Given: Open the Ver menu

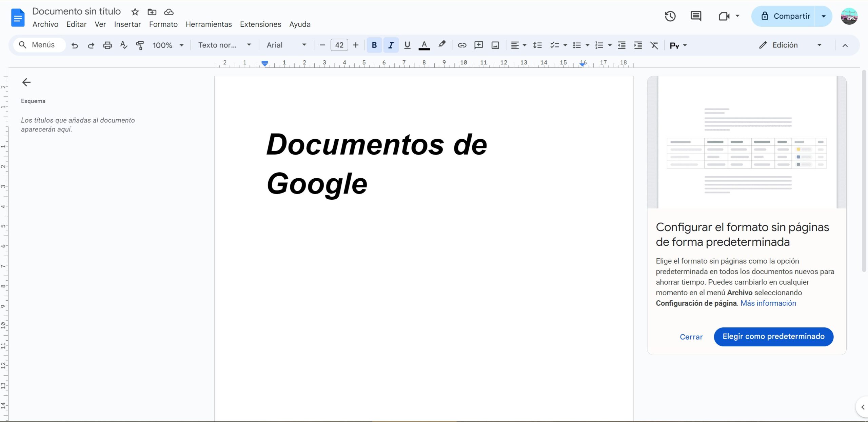Looking at the screenshot, I should tap(100, 24).
